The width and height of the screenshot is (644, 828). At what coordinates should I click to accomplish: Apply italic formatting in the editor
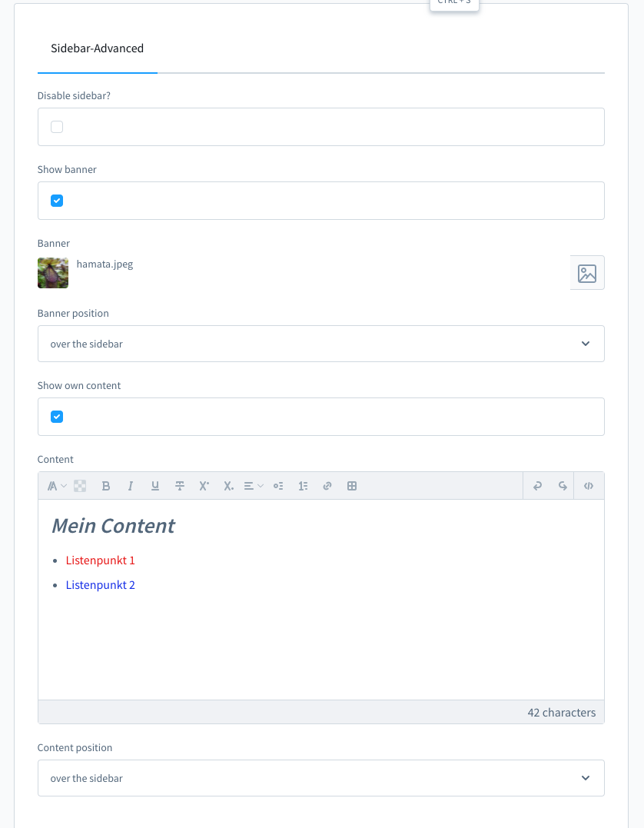[x=131, y=486]
